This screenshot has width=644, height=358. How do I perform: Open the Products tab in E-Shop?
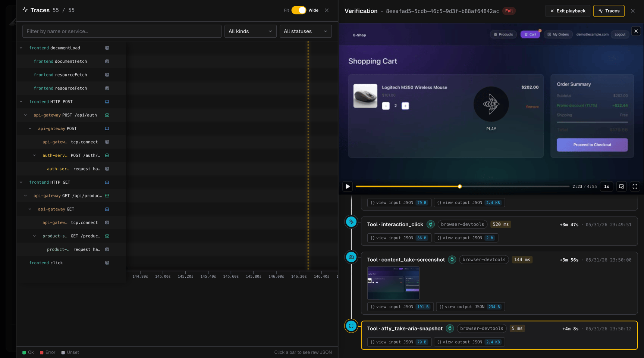(x=503, y=34)
